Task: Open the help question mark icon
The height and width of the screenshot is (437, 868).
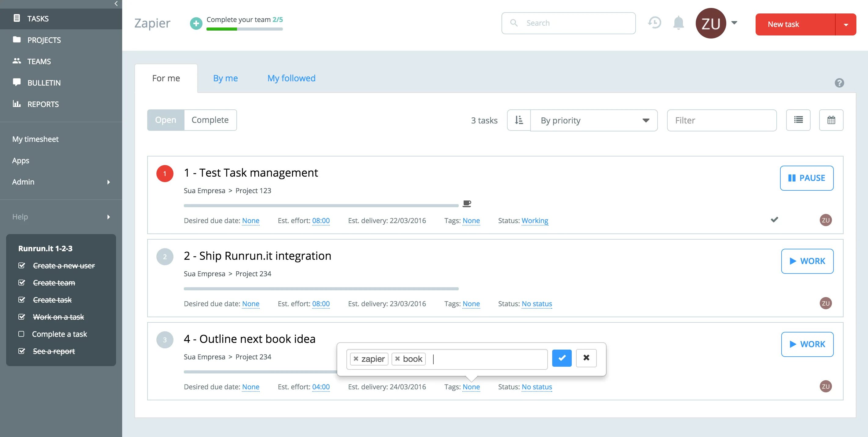Action: [x=839, y=83]
